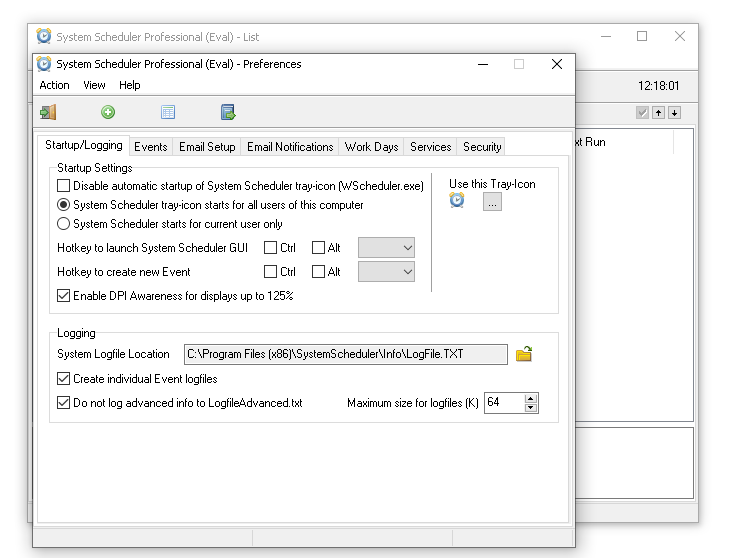
Task: Click the 12:18:01 clock in List window
Action: pos(658,86)
